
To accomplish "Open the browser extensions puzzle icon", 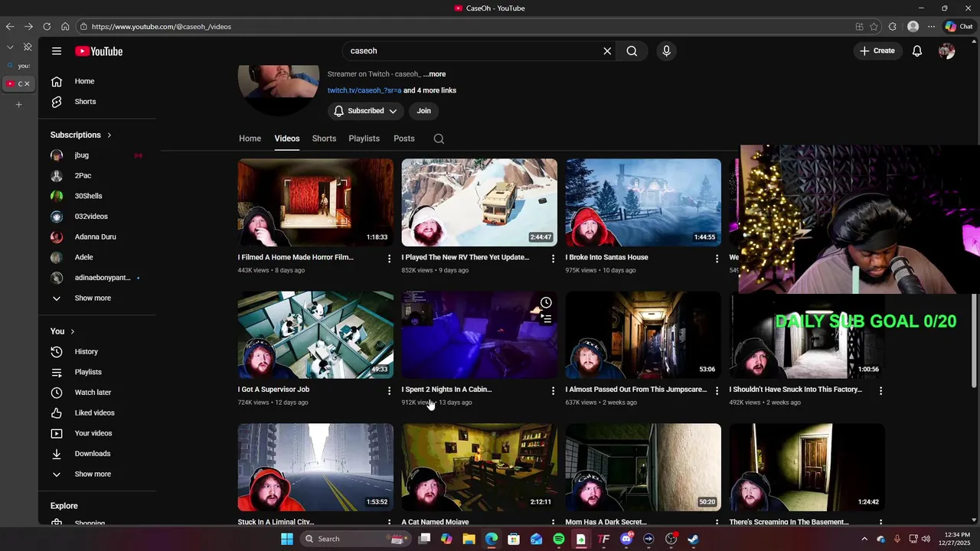I will [893, 27].
